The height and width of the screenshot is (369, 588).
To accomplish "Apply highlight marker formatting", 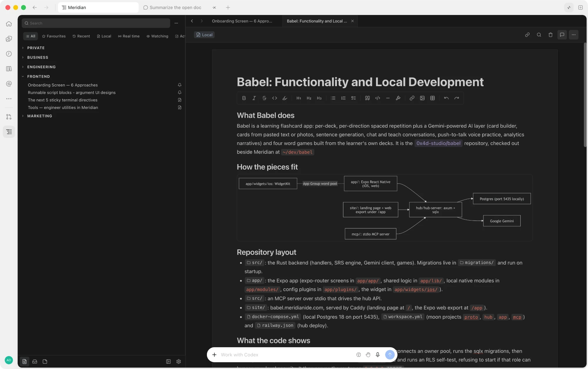I will pyautogui.click(x=285, y=98).
